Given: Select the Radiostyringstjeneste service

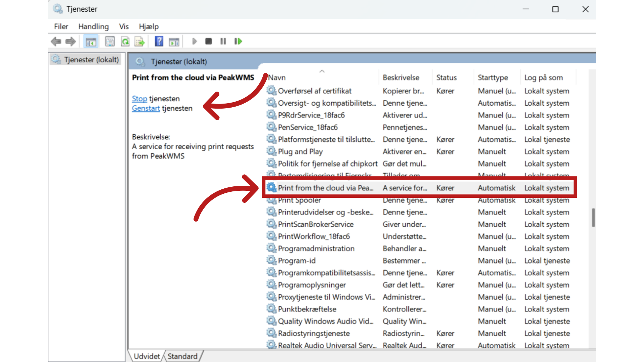Looking at the screenshot, I should [314, 333].
